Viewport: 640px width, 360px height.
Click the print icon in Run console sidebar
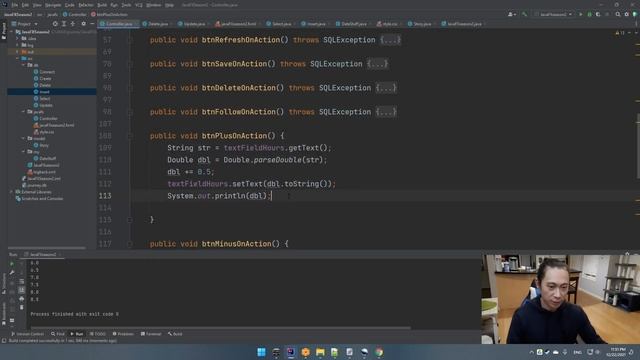coord(22,298)
